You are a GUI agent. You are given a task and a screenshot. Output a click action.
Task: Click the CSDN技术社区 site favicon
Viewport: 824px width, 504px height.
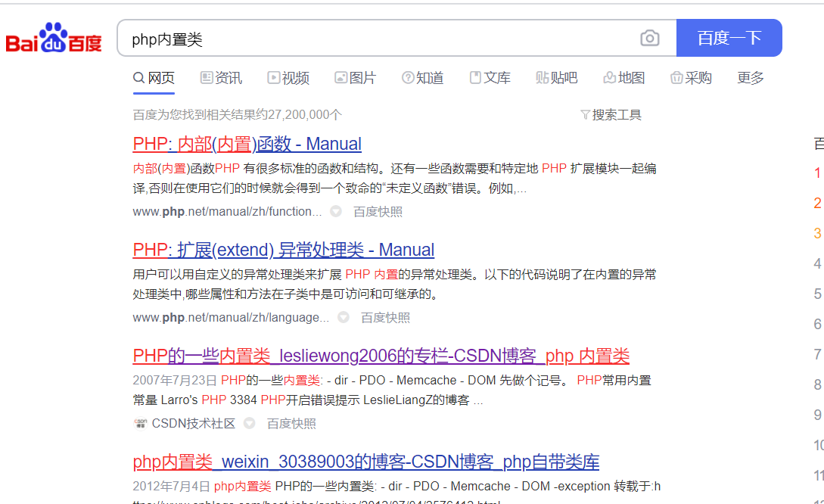(x=141, y=424)
